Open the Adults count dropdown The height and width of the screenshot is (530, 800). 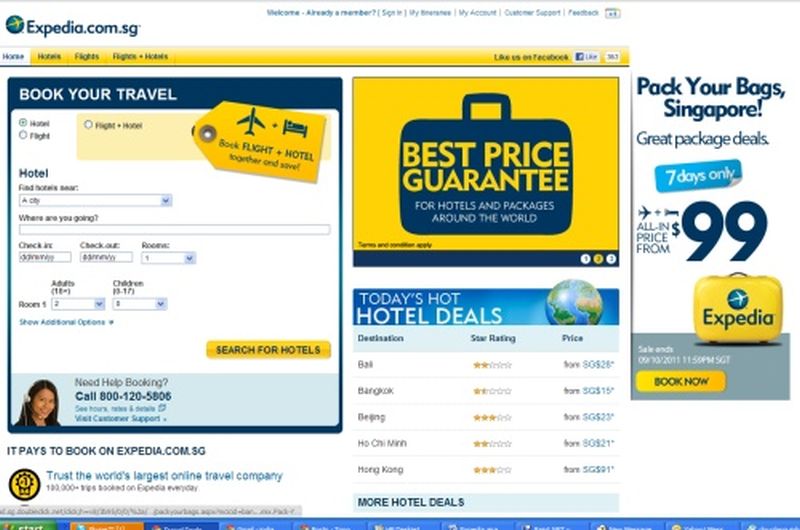78,304
